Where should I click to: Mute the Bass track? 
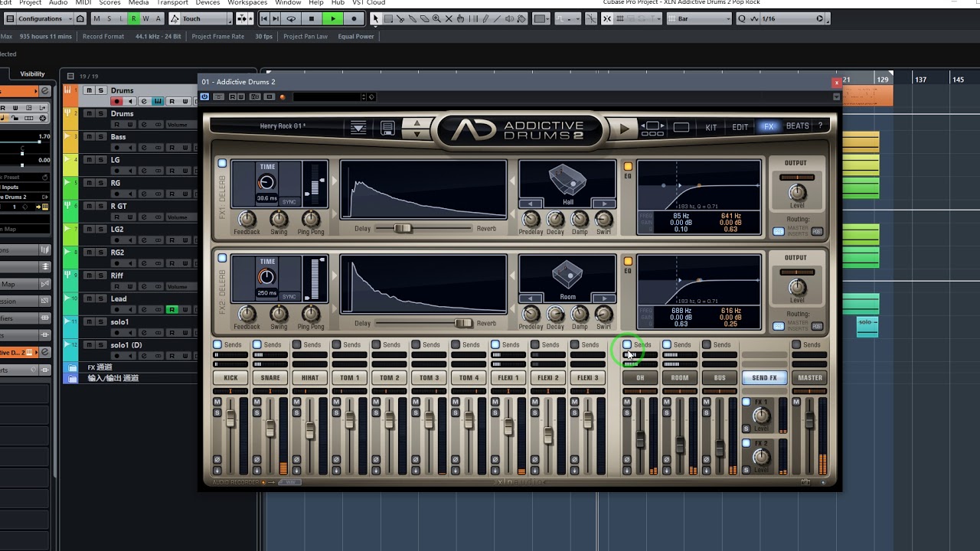pos(89,137)
